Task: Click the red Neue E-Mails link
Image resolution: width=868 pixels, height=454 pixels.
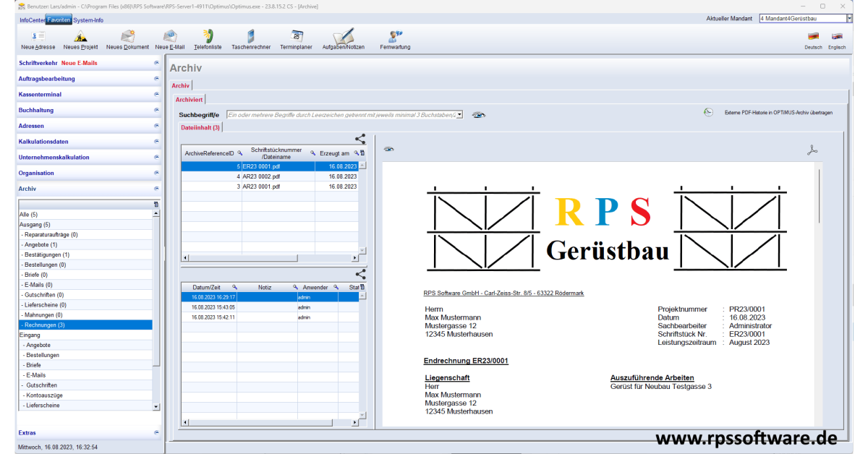Action: pos(80,63)
